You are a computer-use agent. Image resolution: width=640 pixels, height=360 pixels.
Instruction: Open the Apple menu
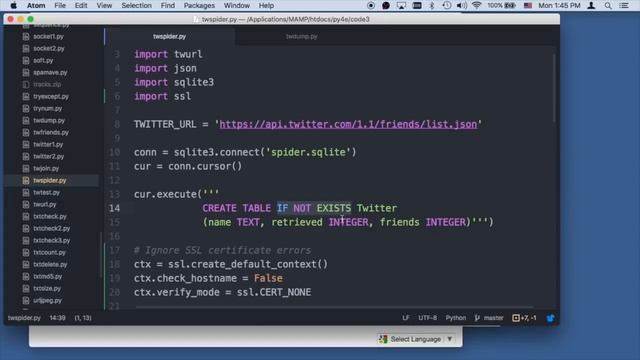pos(13,5)
